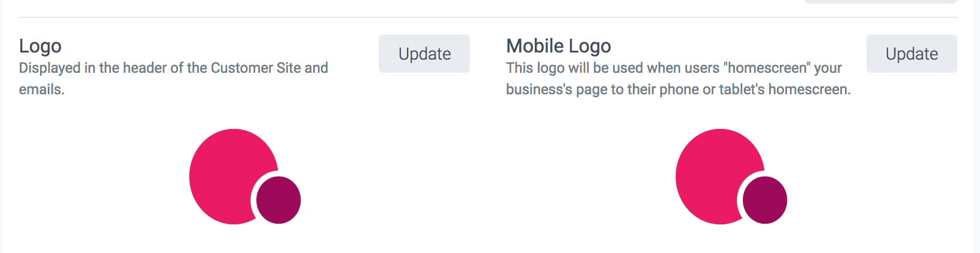
Task: Click the partially visible button at top right
Action: 880,1
